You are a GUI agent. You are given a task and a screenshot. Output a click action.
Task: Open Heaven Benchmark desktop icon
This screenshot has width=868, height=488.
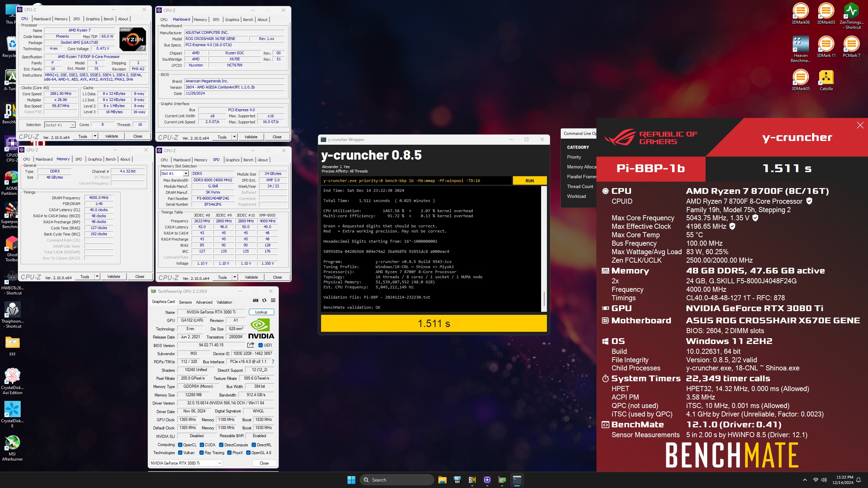tap(801, 49)
